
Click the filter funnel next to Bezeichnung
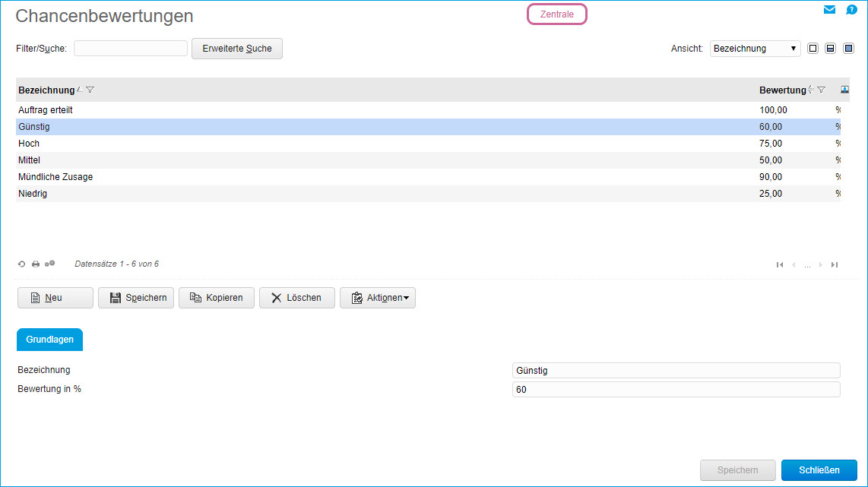90,90
